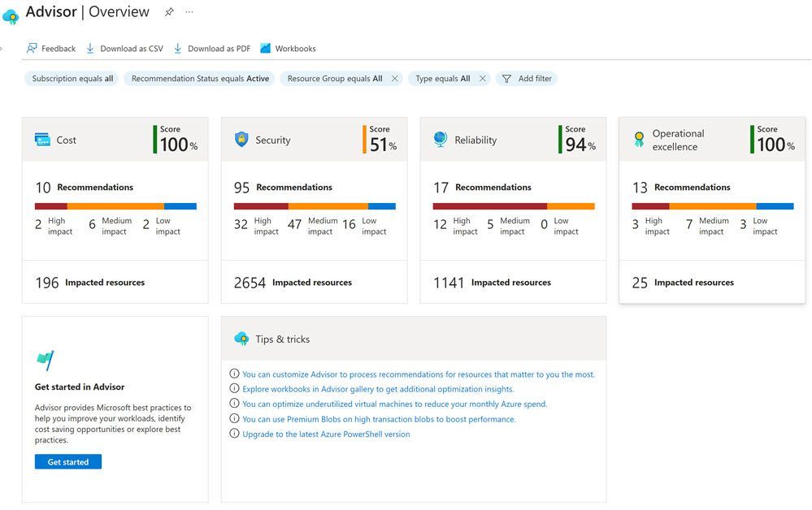Click the Security shield icon
812x510 pixels.
point(241,139)
